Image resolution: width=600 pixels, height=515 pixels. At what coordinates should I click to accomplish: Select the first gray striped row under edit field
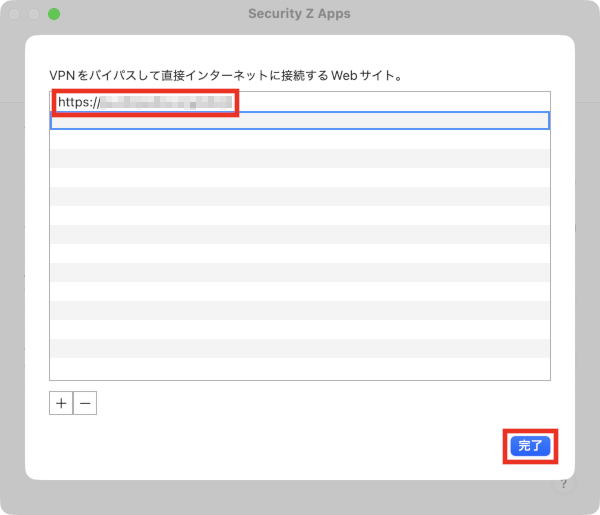300,158
